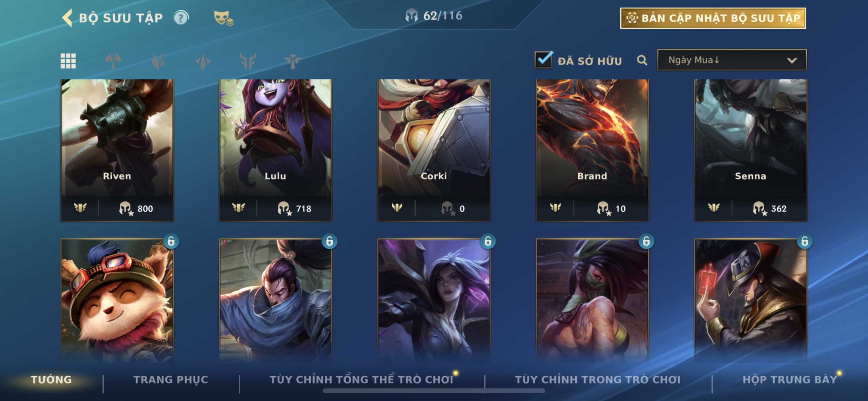This screenshot has height=401, width=868.
Task: Select the all-champions grid filter icon
Action: point(68,61)
